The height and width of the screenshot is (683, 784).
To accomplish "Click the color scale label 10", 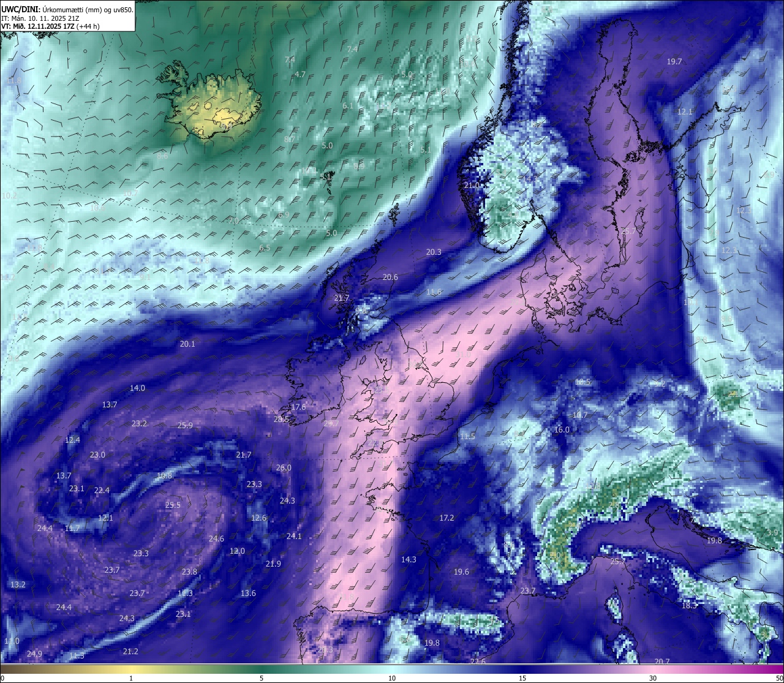I will click(392, 678).
